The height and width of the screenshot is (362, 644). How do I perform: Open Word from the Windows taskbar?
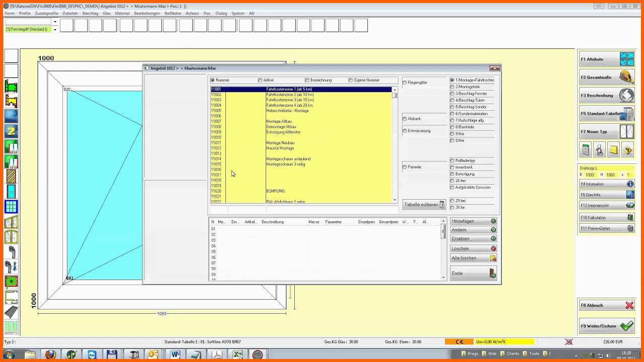coord(175,355)
